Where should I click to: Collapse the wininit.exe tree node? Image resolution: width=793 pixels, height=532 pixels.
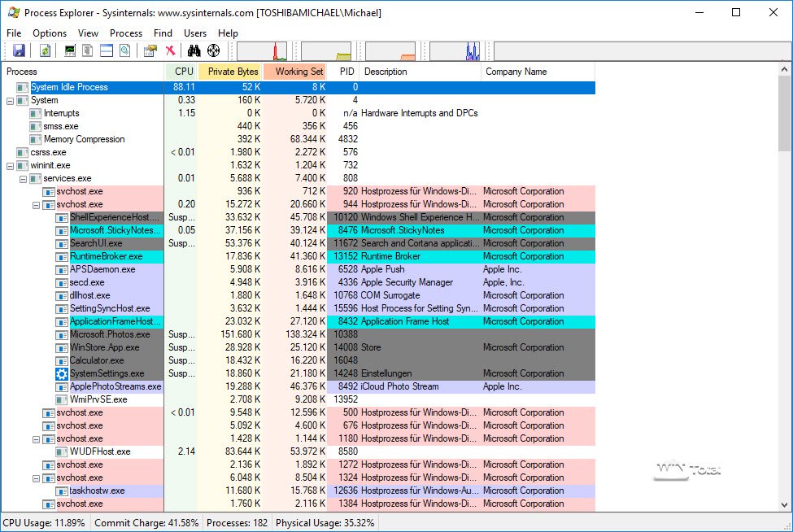10,165
